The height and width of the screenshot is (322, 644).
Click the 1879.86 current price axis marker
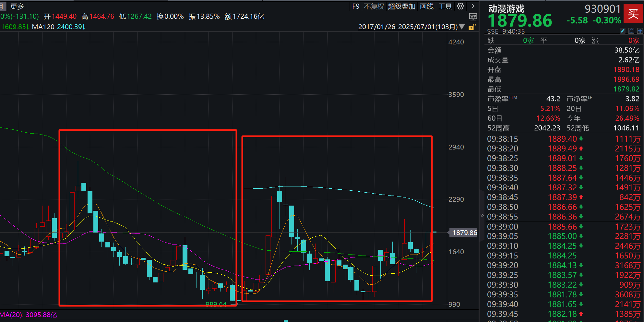[464, 233]
